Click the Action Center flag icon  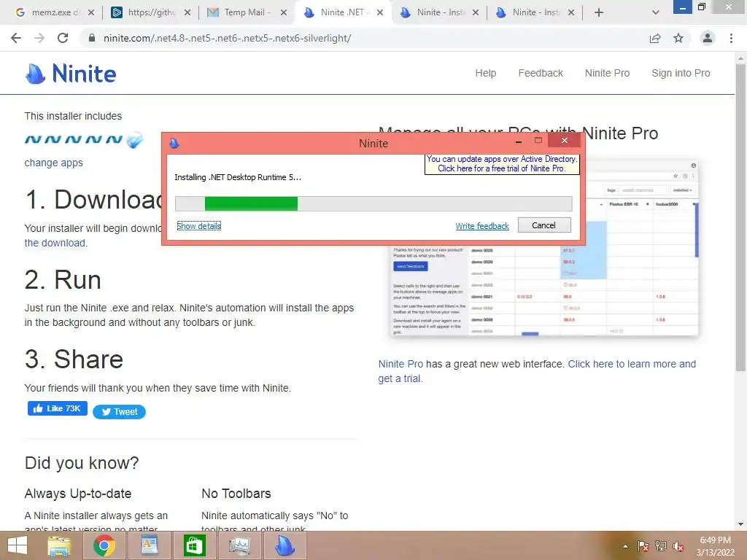(x=643, y=546)
